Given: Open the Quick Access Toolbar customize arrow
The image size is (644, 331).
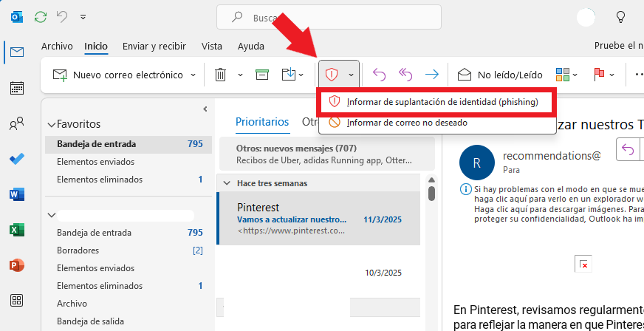Looking at the screenshot, I should tap(83, 17).
